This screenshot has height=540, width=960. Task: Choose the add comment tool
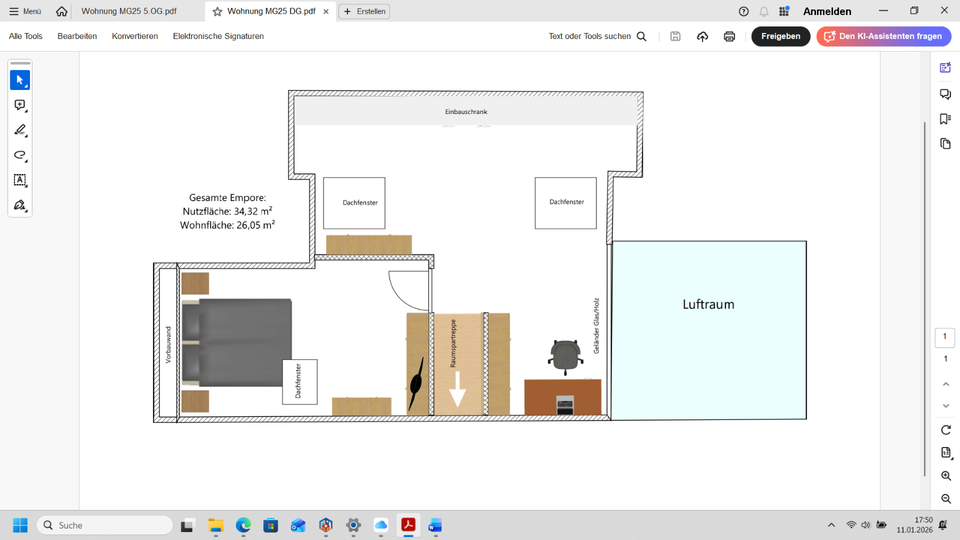20,105
